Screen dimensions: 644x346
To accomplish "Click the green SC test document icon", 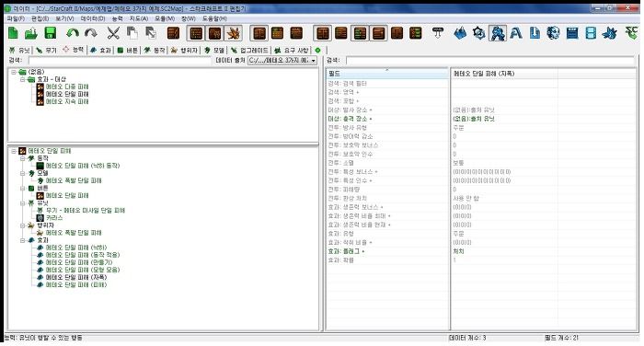I will click(632, 32).
